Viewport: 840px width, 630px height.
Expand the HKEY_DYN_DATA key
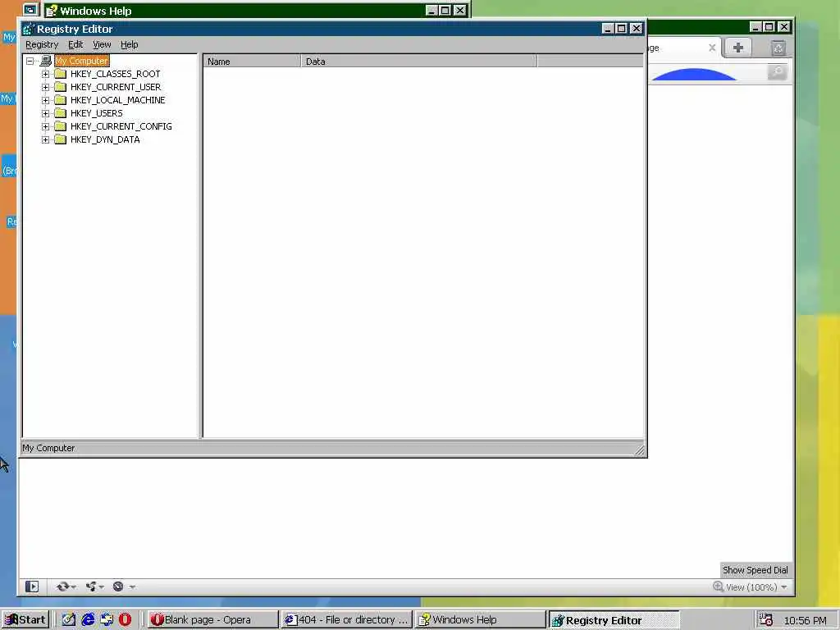point(46,139)
